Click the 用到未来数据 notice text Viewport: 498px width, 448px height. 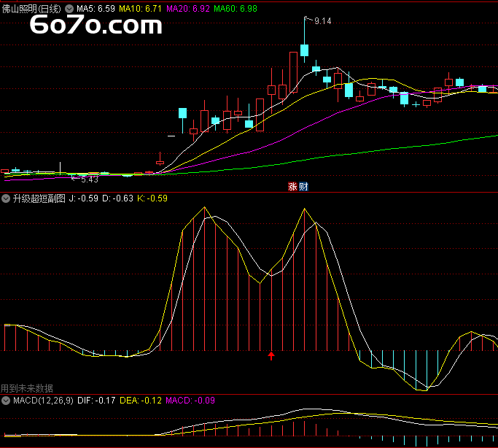pyautogui.click(x=27, y=388)
